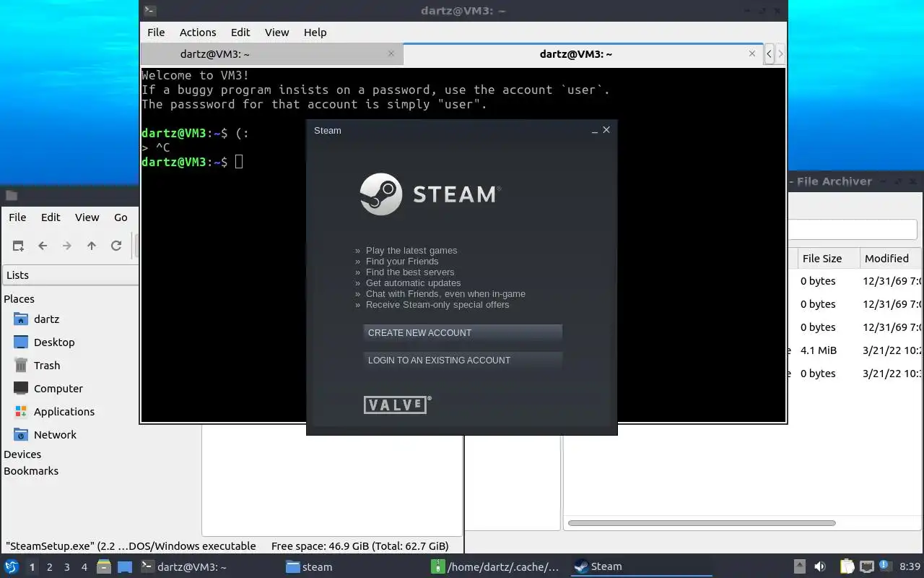Open Applications in Places
The image size is (924, 578).
tap(64, 412)
